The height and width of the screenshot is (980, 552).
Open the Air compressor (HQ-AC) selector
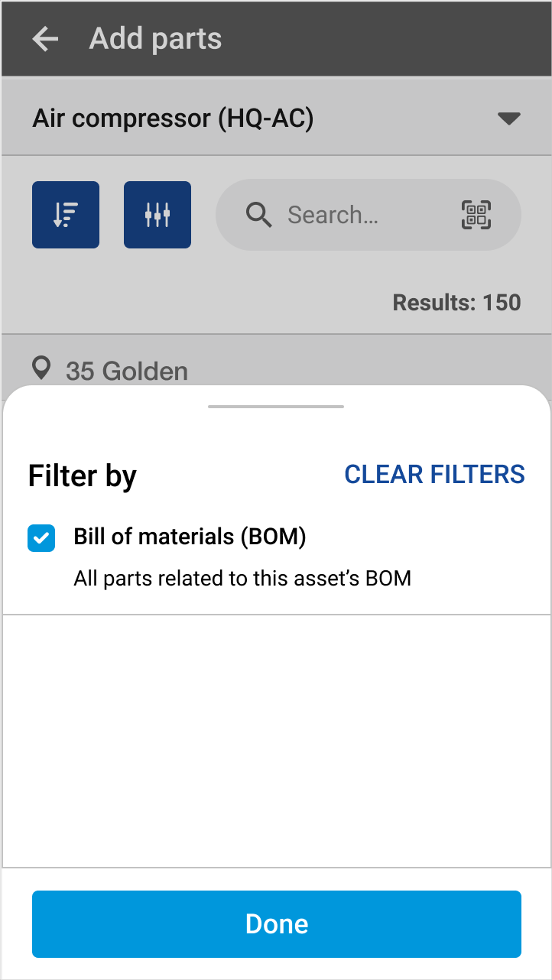coord(174,118)
